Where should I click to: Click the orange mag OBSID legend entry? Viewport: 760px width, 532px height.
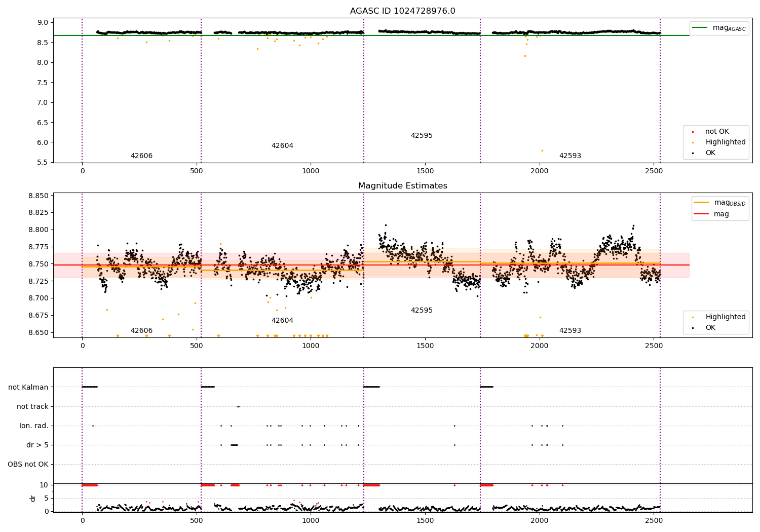(719, 203)
